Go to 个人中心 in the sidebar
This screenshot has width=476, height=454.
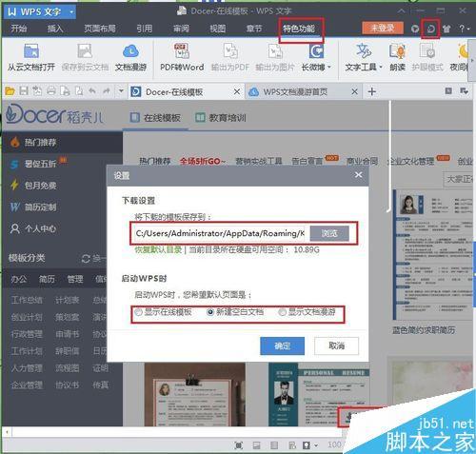33,228
